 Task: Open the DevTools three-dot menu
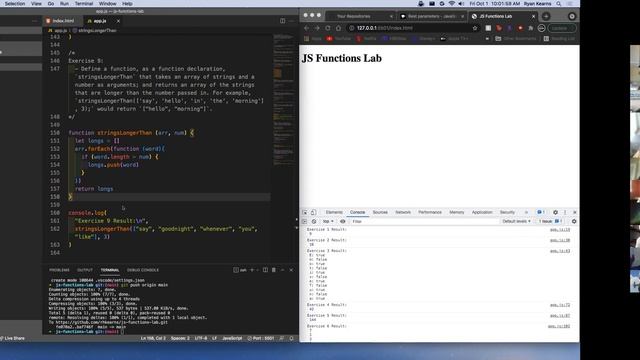pyautogui.click(x=565, y=212)
